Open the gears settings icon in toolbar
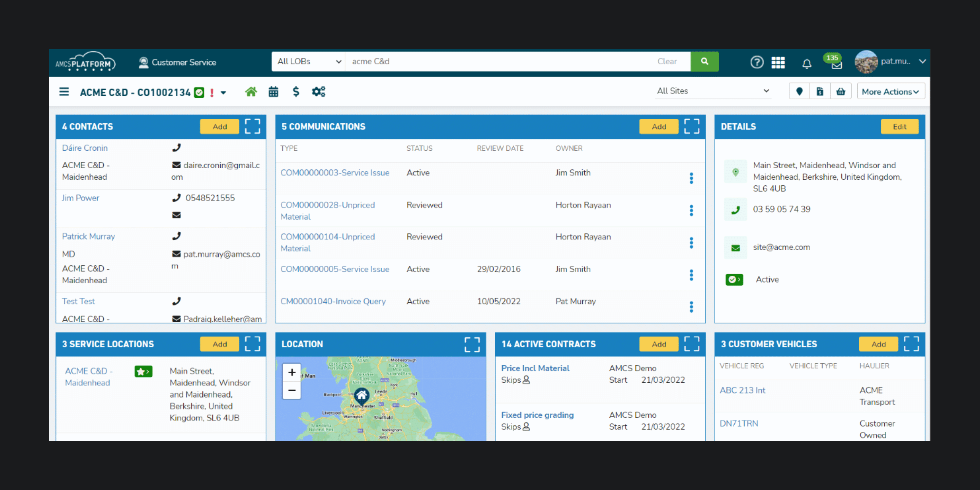 click(318, 92)
